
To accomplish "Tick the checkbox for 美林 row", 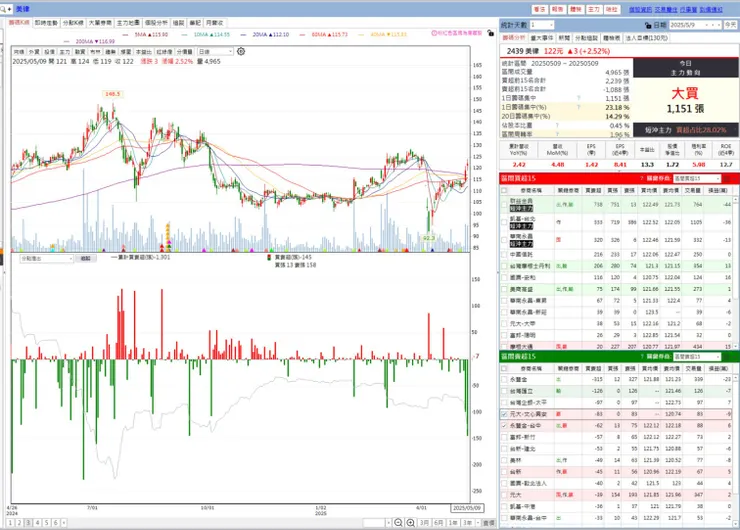I will point(504,460).
